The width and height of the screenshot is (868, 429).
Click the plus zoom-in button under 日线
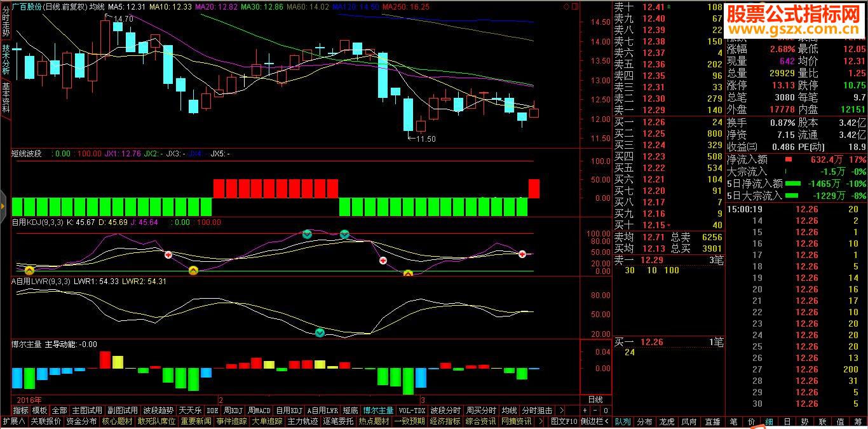tap(585, 411)
